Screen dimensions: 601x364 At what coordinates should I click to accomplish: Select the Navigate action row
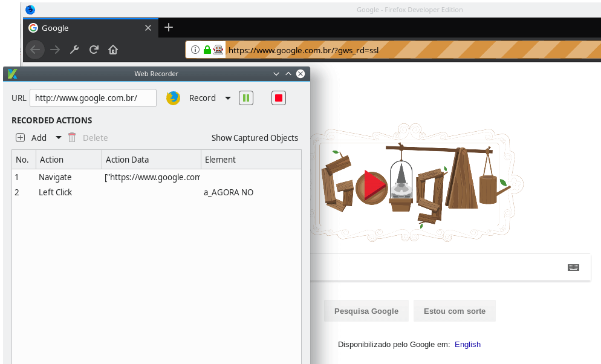[x=157, y=177]
